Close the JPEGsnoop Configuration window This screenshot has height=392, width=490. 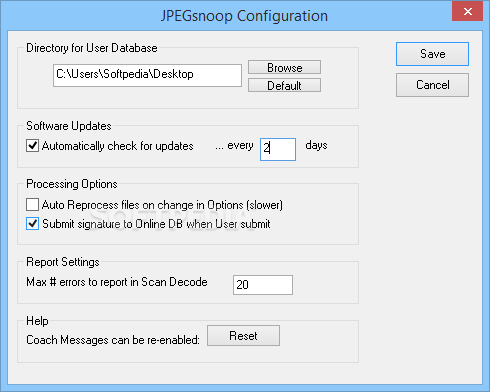click(x=468, y=12)
